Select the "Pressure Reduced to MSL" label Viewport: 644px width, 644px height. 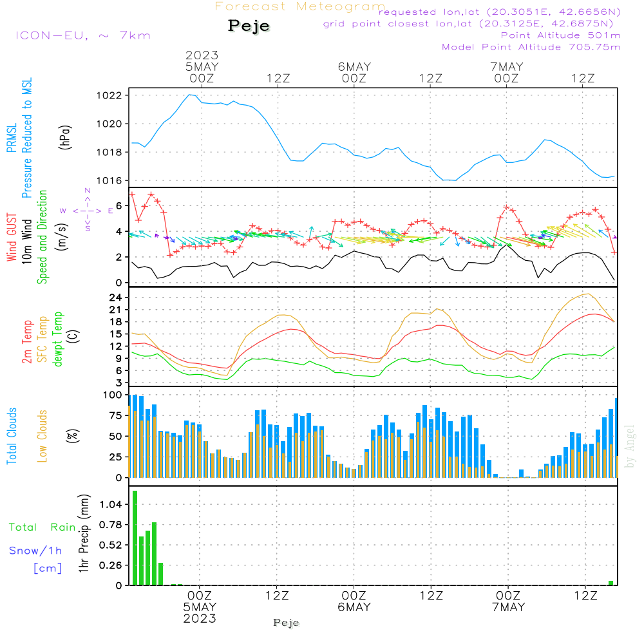pos(26,138)
